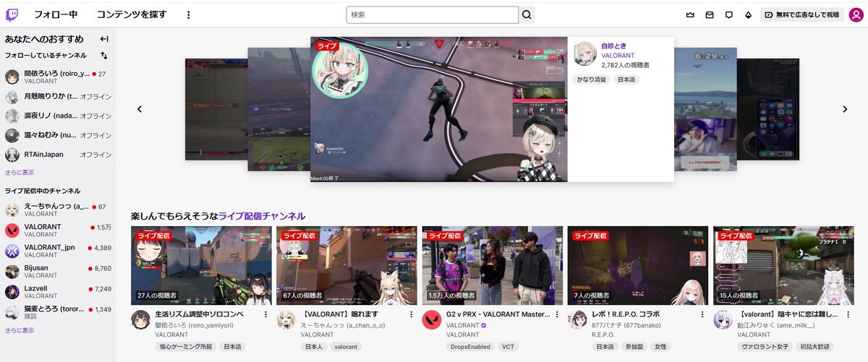Select the 日本人 tag

314,347
